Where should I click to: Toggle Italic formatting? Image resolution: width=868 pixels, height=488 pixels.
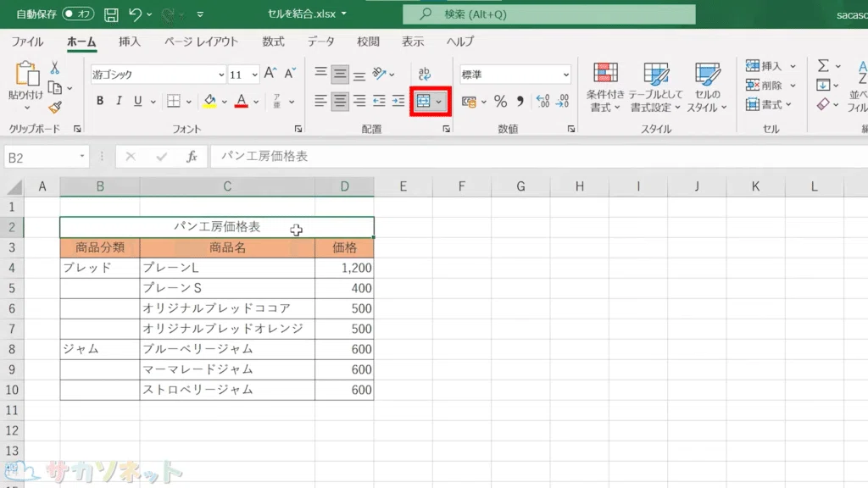point(119,101)
